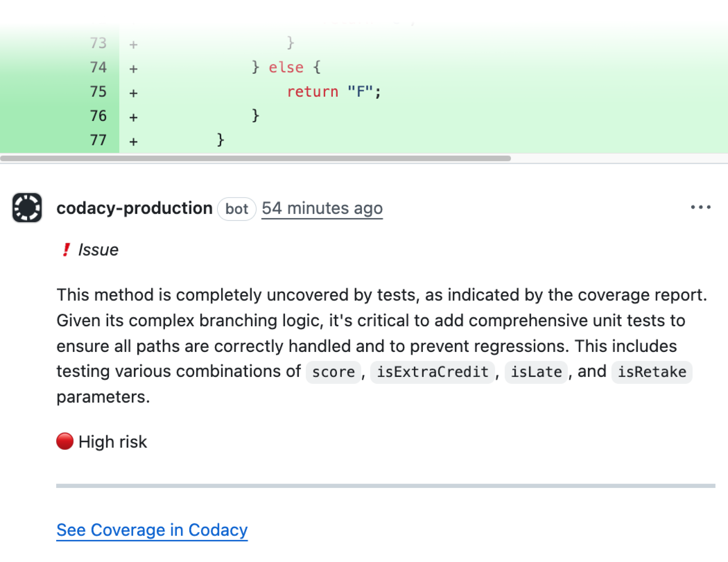
Task: Select line number 74 in the diff
Action: 98,67
